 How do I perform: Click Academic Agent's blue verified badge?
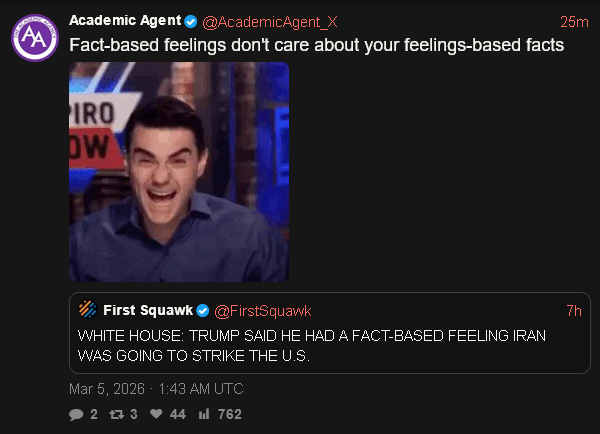[x=191, y=21]
